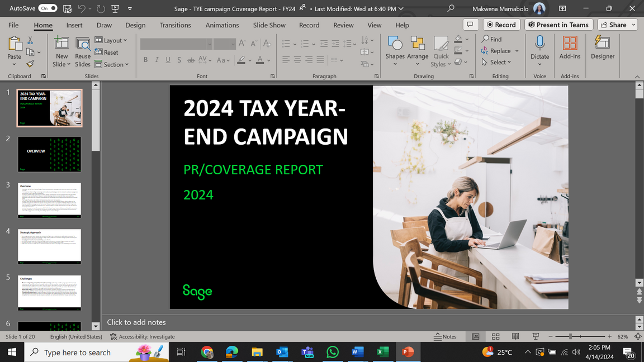Click the Clear All Formatting icon
644x362 pixels.
[x=267, y=44]
